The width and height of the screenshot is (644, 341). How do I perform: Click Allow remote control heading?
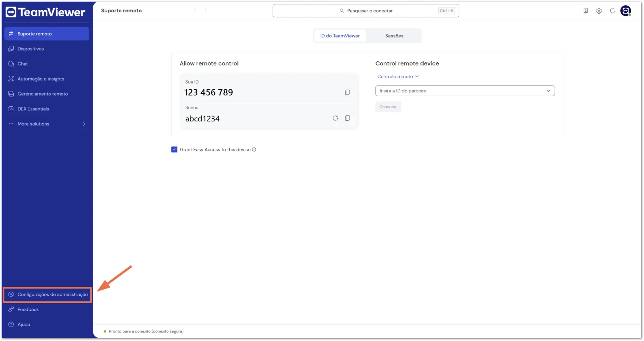209,63
